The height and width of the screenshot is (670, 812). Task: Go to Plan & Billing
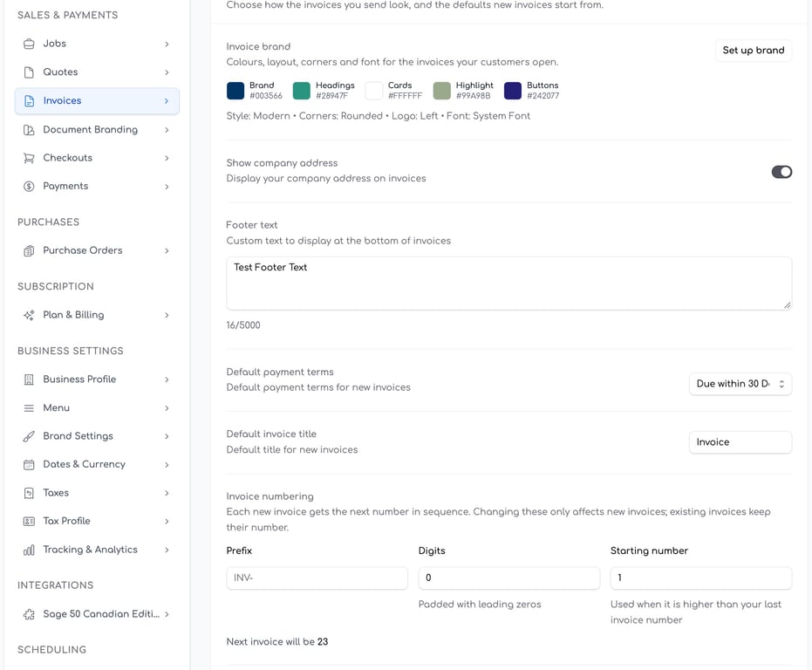pos(97,315)
